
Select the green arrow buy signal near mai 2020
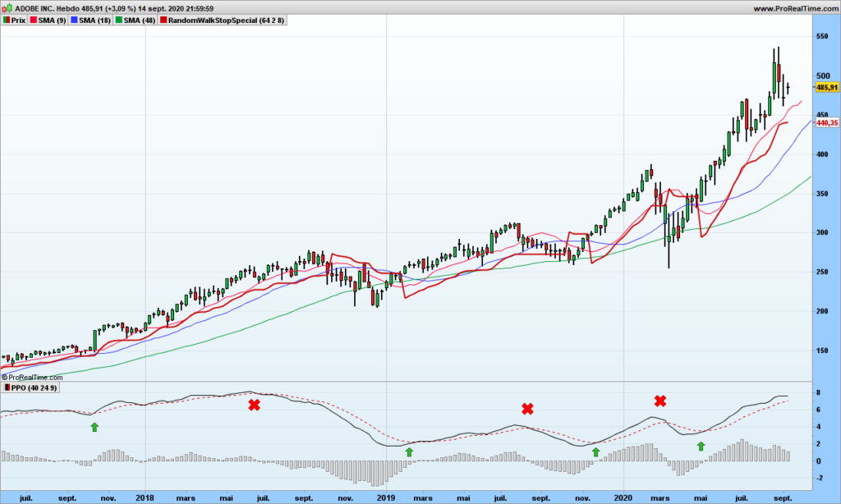coord(701,446)
